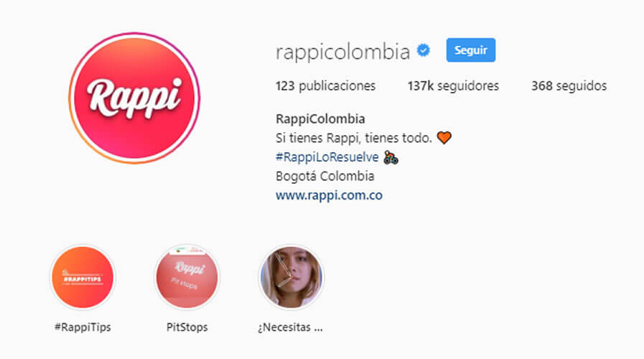Click the 123 publicaciones count
Viewport: 644px width, 359px height.
(x=325, y=86)
